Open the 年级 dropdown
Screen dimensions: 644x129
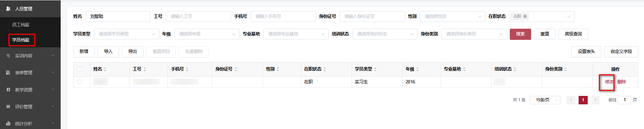point(207,34)
